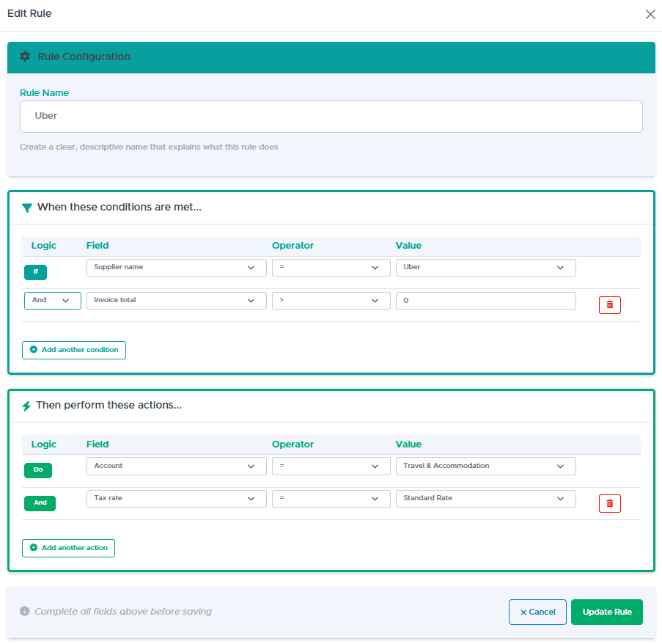
Task: Open the Travel & Accommodation value dropdown
Action: pos(485,466)
